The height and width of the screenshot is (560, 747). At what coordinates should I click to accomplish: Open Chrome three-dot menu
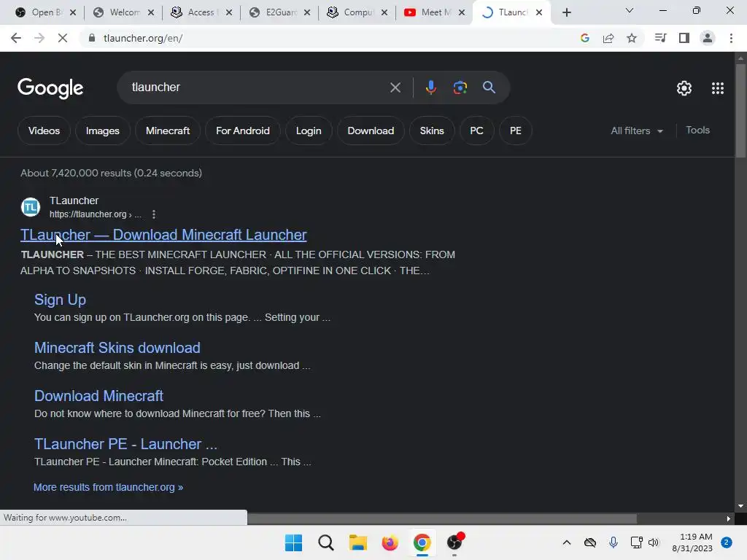(x=731, y=38)
